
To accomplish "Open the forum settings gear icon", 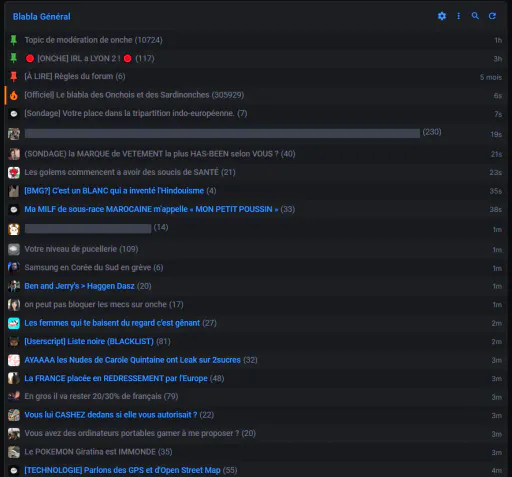I will point(442,16).
